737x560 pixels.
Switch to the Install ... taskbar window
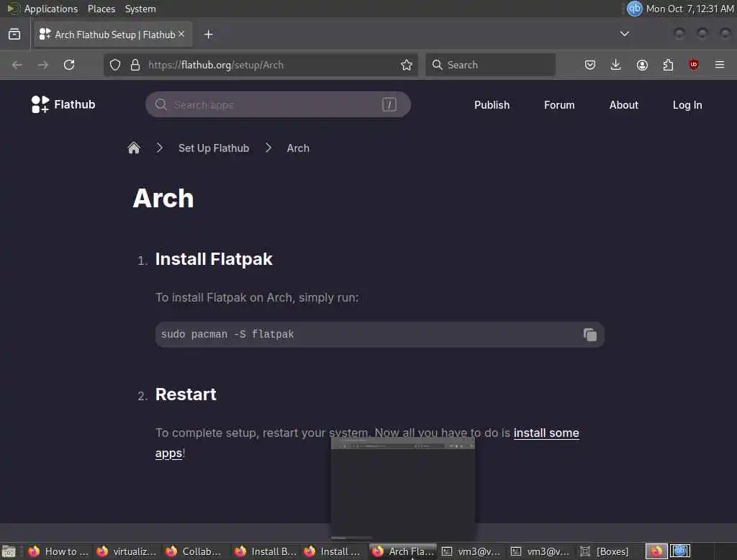coord(334,551)
